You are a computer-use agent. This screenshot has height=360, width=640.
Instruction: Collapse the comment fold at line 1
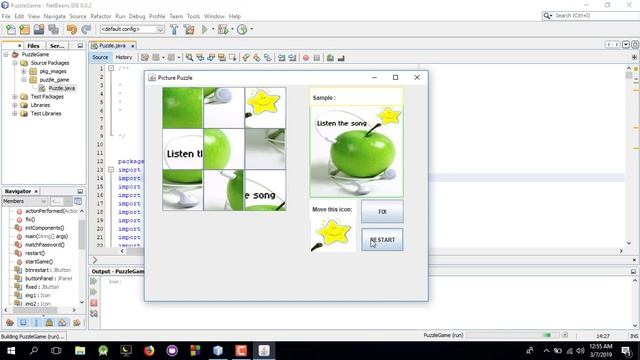pos(111,68)
